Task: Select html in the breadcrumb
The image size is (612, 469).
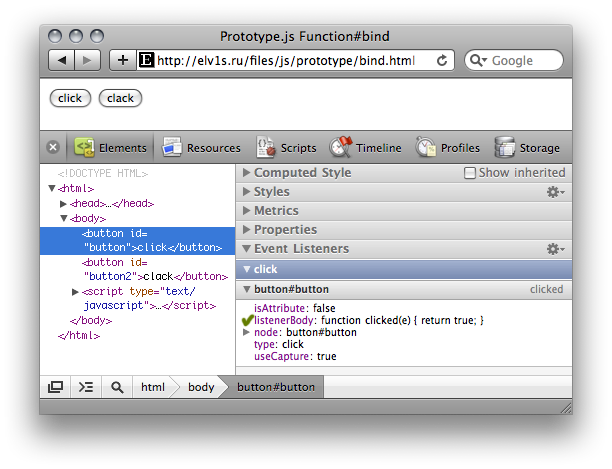Action: point(153,387)
